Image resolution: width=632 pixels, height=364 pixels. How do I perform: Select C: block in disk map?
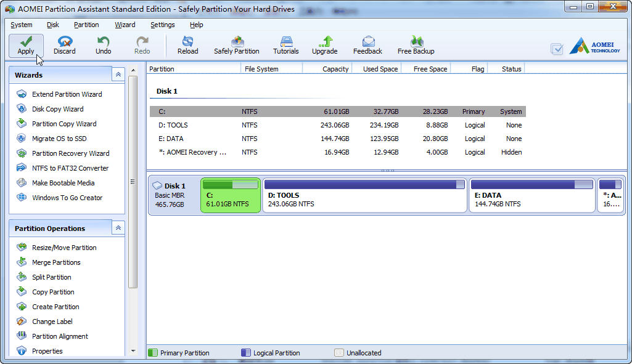(231, 195)
